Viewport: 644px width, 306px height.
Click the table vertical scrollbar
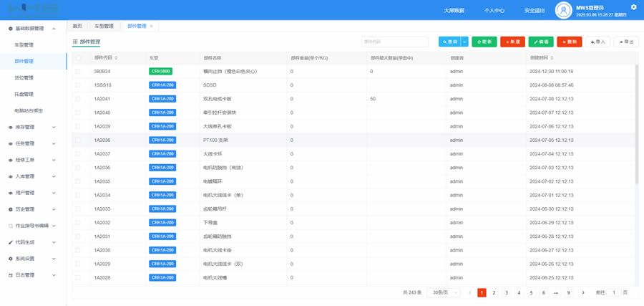[637, 123]
